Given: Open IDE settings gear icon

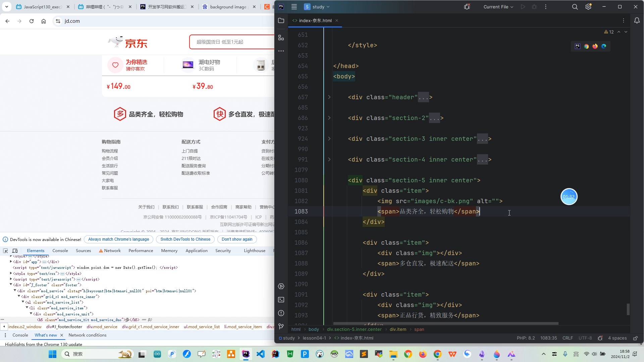Looking at the screenshot, I should 588,7.
